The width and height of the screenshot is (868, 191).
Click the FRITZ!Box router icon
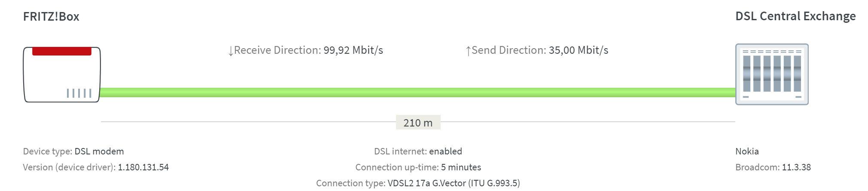coord(61,75)
